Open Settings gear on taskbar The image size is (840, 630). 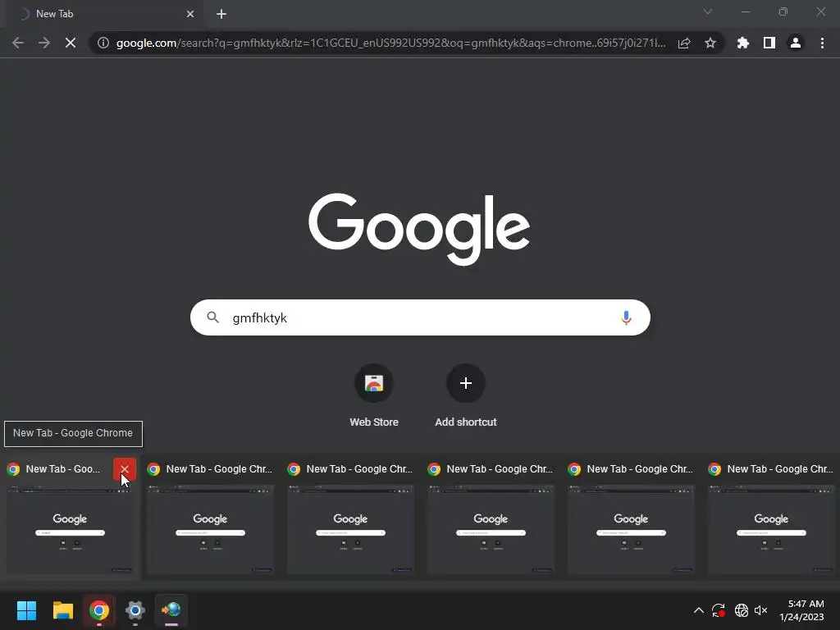click(135, 610)
